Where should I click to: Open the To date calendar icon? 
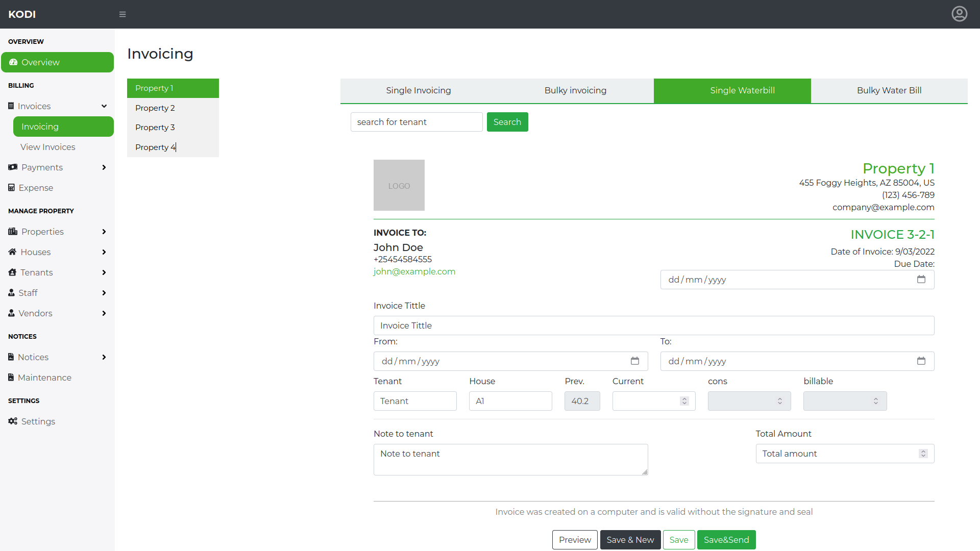click(921, 361)
